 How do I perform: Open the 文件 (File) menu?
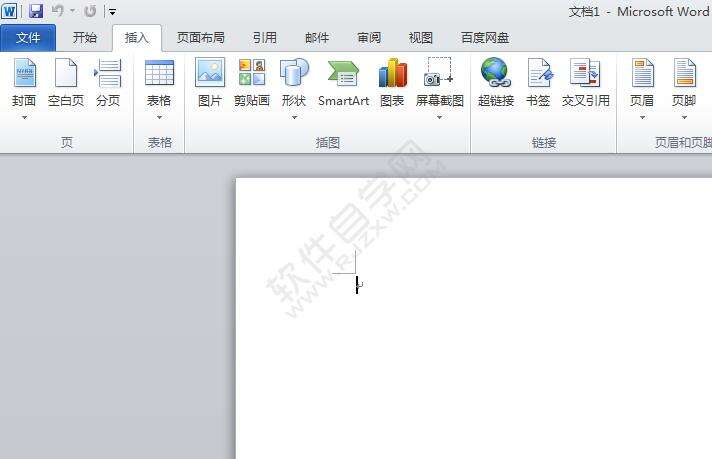click(28, 38)
